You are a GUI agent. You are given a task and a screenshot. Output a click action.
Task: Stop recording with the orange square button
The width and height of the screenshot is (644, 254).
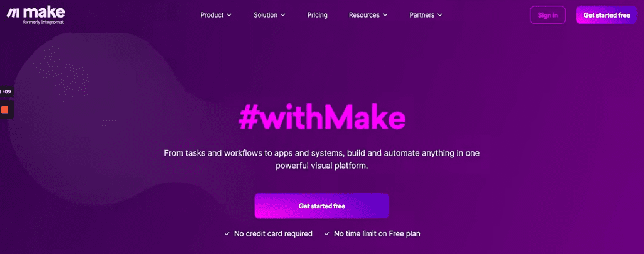tap(5, 110)
